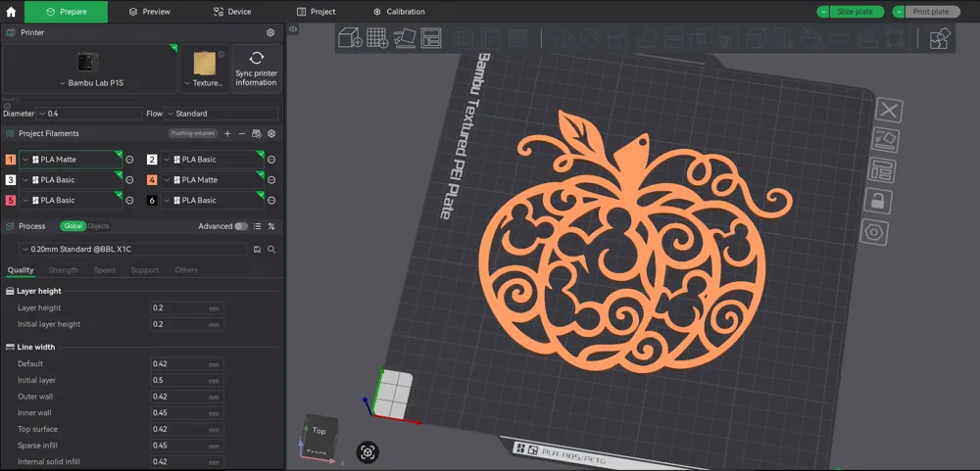This screenshot has height=471, width=980.
Task: Click the AMS sync filament icon
Action: click(256, 134)
